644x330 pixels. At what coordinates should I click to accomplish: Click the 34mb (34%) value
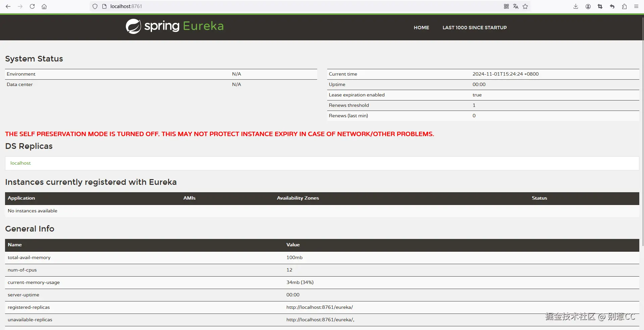point(300,282)
